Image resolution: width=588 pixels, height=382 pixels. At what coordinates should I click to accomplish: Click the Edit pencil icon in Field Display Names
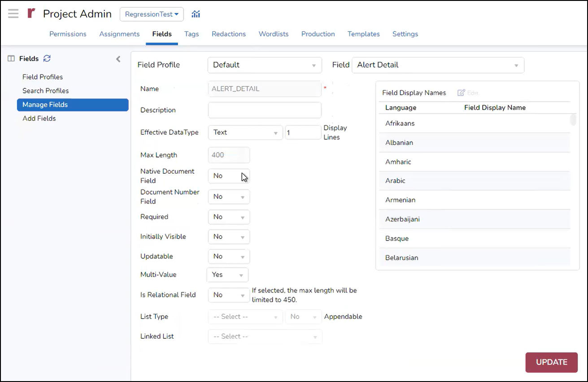point(461,92)
